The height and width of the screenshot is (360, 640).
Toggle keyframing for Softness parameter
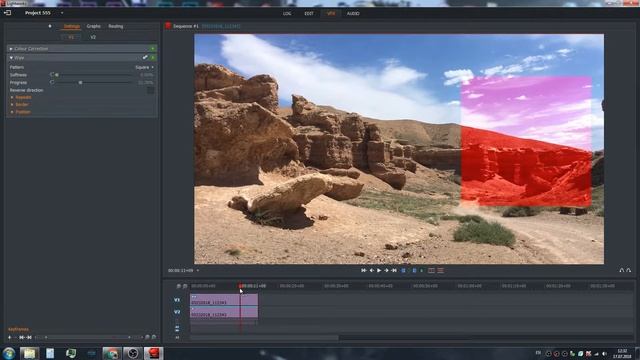tap(52, 75)
